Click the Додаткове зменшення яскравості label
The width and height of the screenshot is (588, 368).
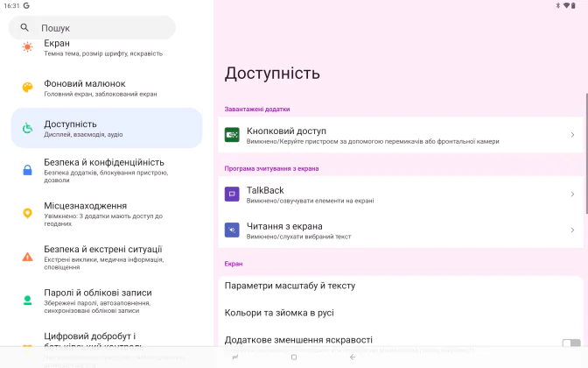298,340
